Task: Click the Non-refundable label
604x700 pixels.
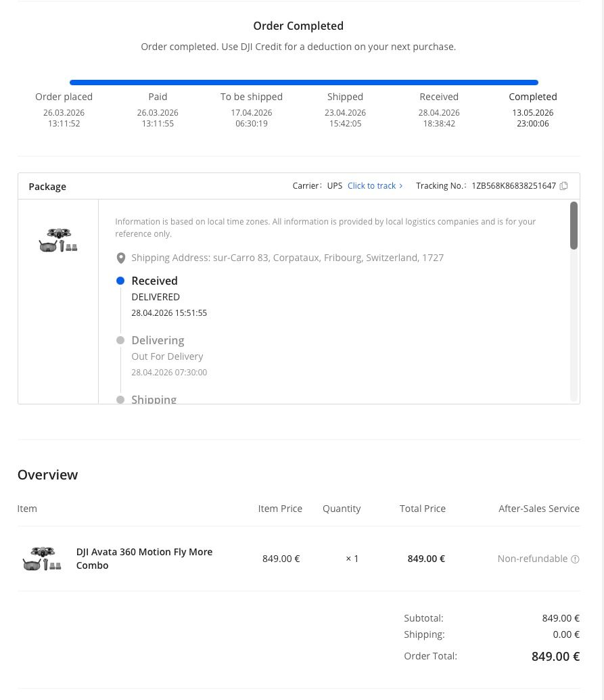Action: [x=532, y=559]
